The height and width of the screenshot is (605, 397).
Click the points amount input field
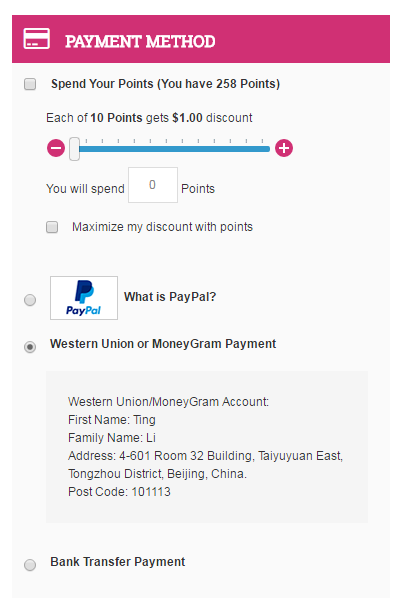coord(153,185)
